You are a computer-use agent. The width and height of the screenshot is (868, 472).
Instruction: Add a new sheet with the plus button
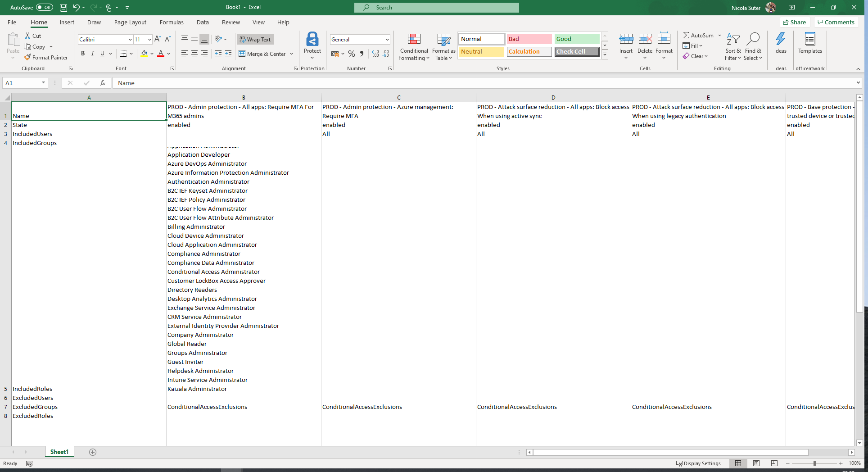tap(93, 452)
